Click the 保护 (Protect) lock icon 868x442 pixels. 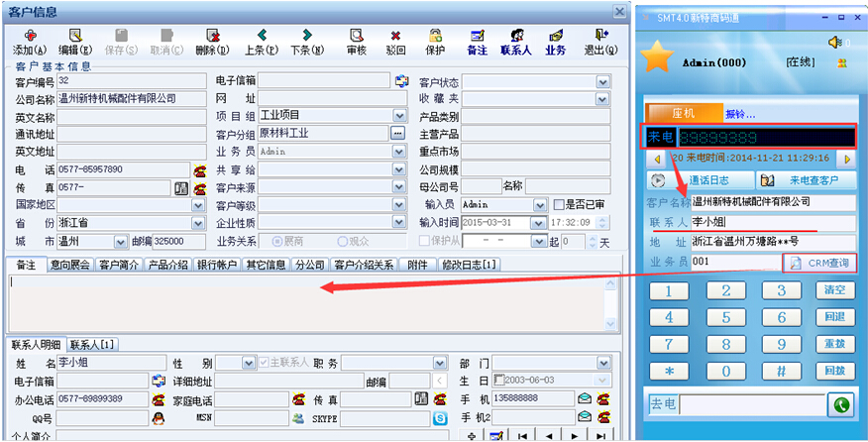pos(435,35)
